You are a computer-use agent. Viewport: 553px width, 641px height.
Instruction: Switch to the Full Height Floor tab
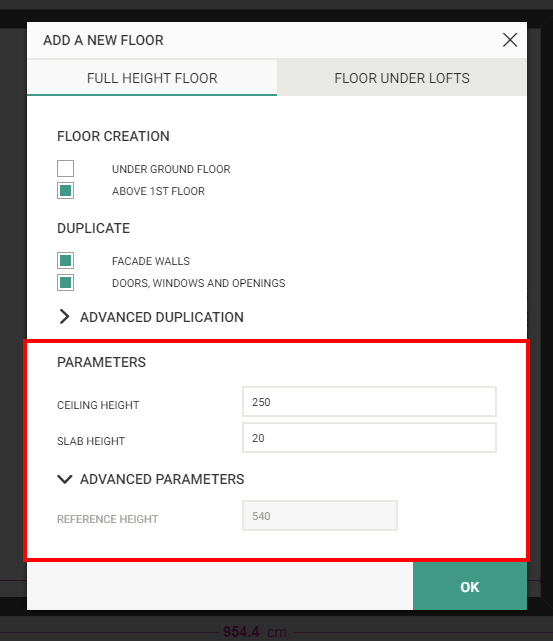[x=152, y=78]
